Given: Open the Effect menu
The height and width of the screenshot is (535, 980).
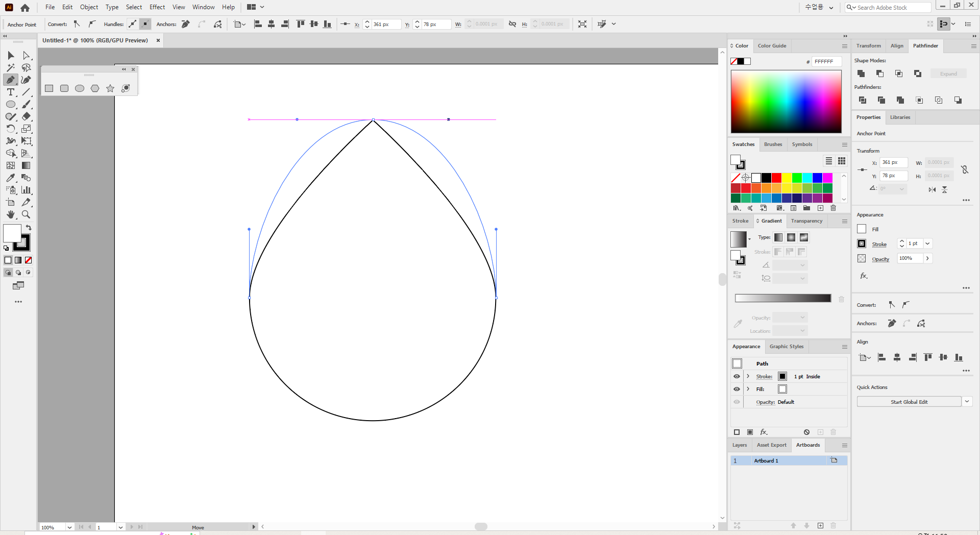Looking at the screenshot, I should pos(157,7).
